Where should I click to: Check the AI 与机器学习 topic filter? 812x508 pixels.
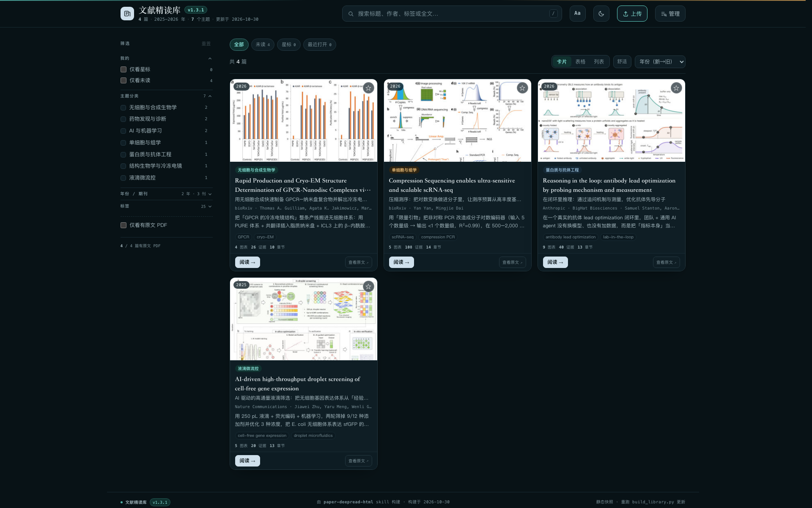coord(123,131)
